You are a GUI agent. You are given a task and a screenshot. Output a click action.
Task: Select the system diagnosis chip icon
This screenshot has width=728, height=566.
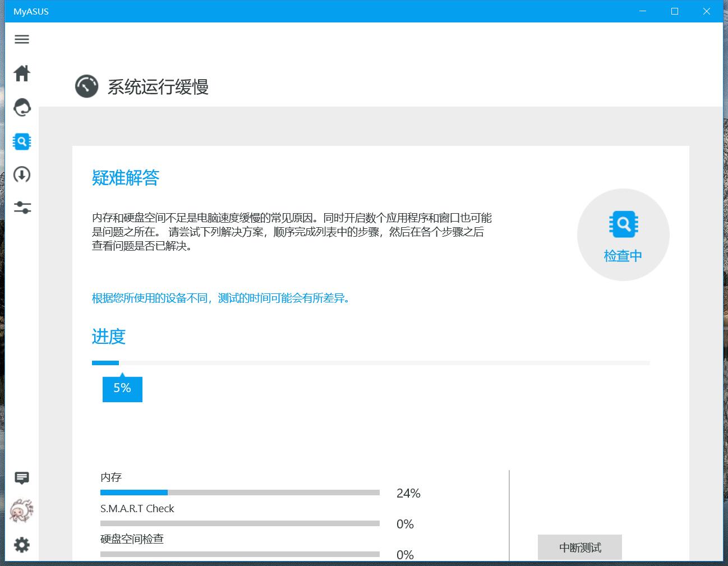[x=21, y=141]
